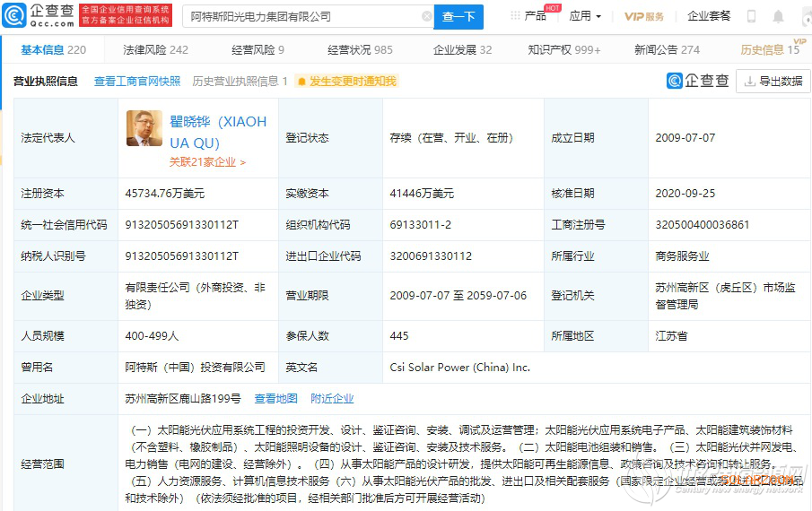The height and width of the screenshot is (511, 812).
Task: Expand the 应用 dropdown
Action: pyautogui.click(x=585, y=16)
